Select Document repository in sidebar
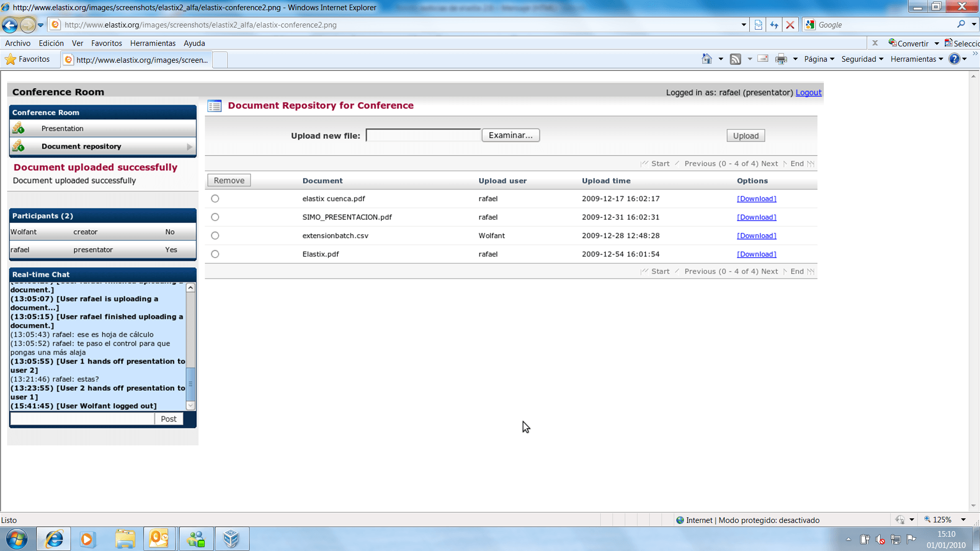 [x=82, y=146]
